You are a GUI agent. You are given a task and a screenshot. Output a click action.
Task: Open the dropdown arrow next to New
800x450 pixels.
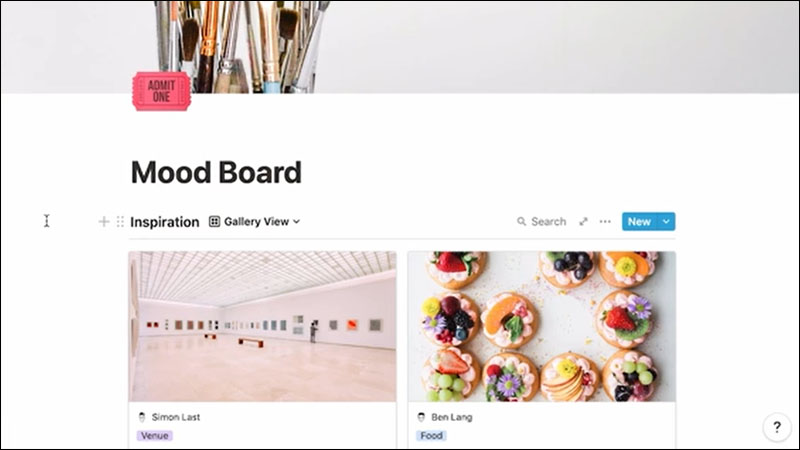pos(666,221)
